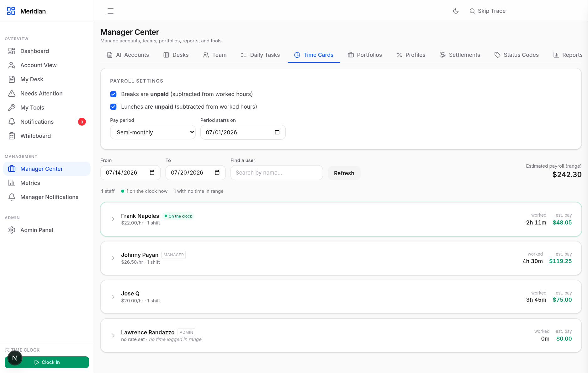Click the Meridian logo icon
Image resolution: width=588 pixels, height=373 pixels.
click(11, 11)
